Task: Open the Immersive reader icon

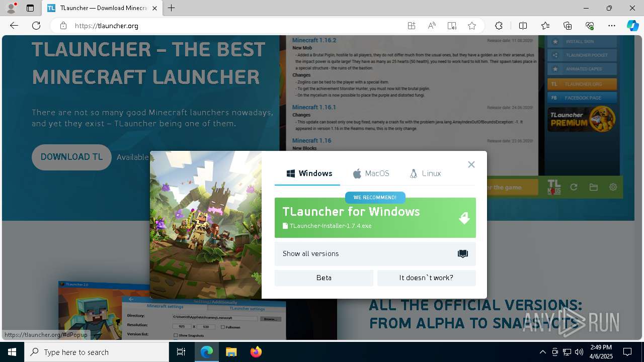Action: tap(452, 26)
